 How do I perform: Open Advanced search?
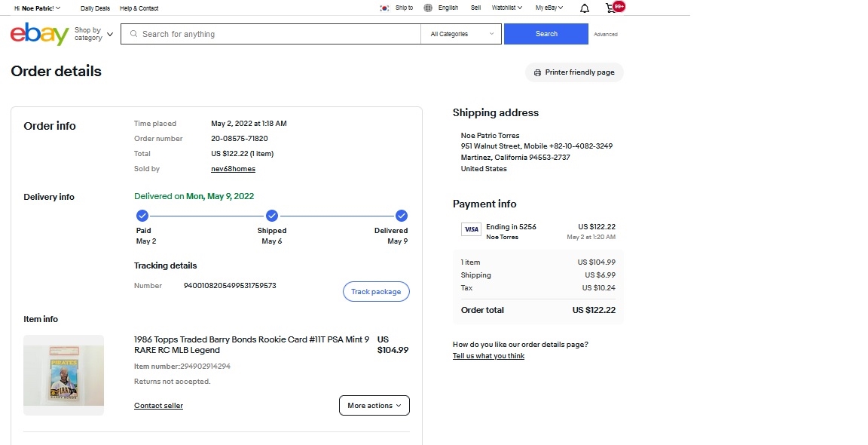606,35
